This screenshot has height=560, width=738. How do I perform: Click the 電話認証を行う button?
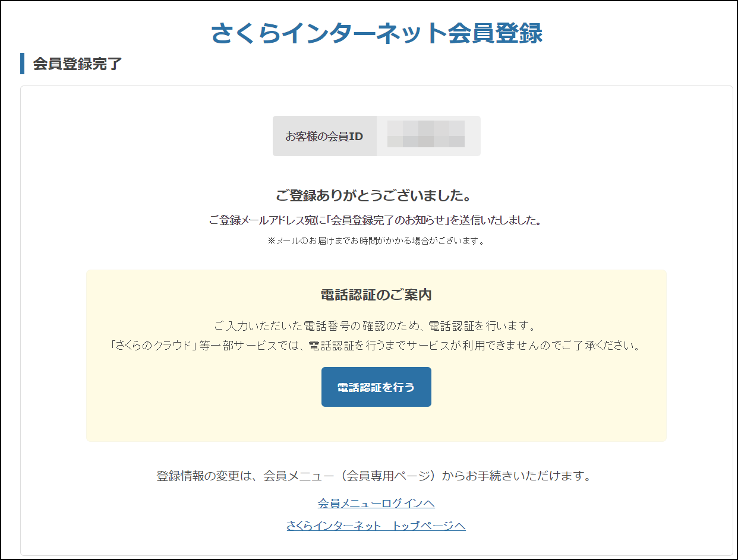tap(376, 387)
